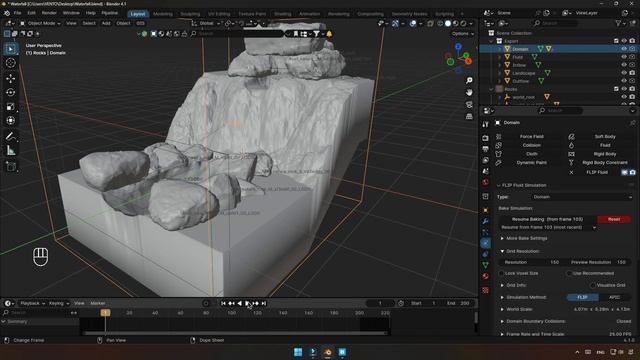Image resolution: width=640 pixels, height=360 pixels.
Task: Select the Annotate tool
Action: click(x=11, y=136)
